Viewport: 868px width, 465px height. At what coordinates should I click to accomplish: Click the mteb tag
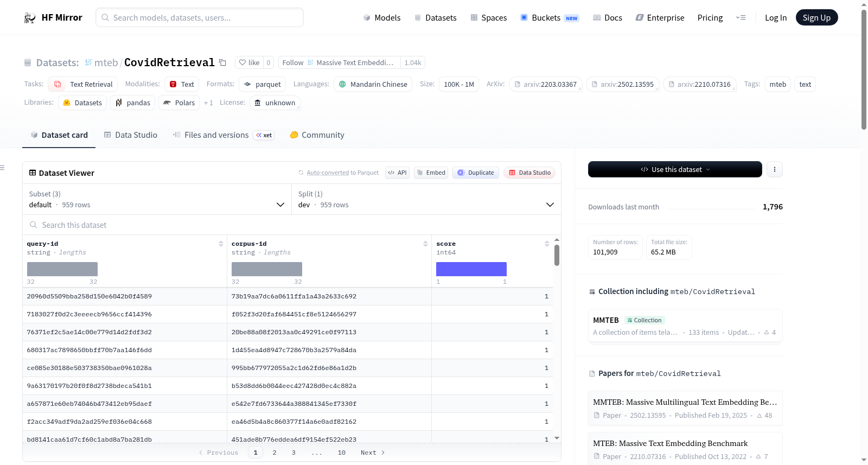[778, 84]
